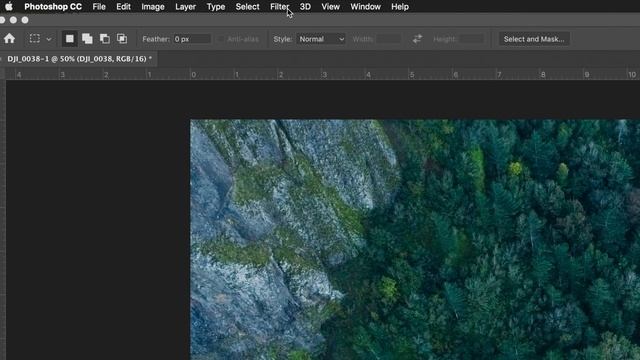Select the Rectangular Marquee tool preset icon
This screenshot has width=640, height=360.
[x=35, y=39]
